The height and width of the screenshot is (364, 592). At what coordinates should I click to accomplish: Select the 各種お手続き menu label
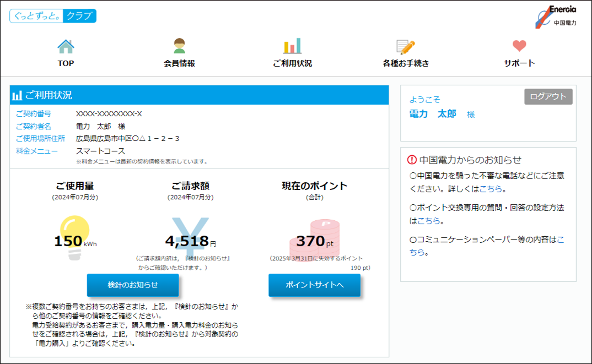point(406,63)
